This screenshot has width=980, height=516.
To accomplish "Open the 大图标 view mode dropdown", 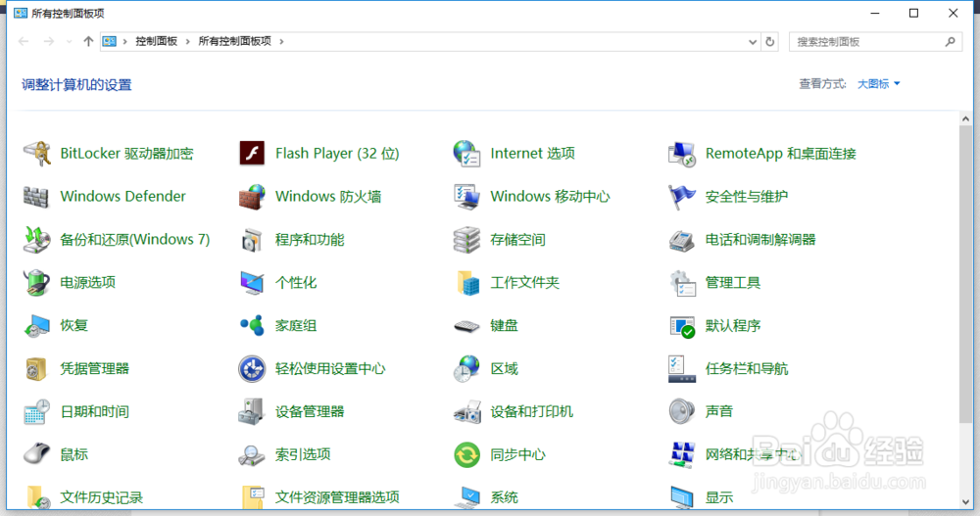I will pos(878,83).
